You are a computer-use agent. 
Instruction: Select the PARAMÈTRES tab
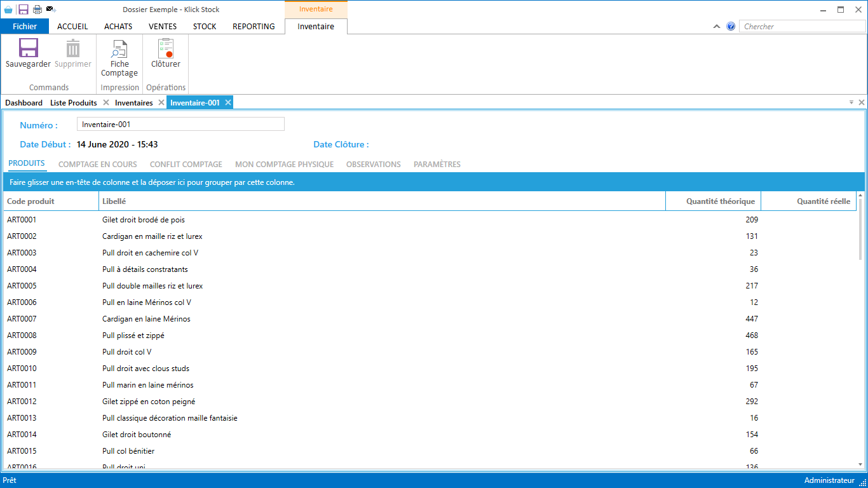[437, 165]
